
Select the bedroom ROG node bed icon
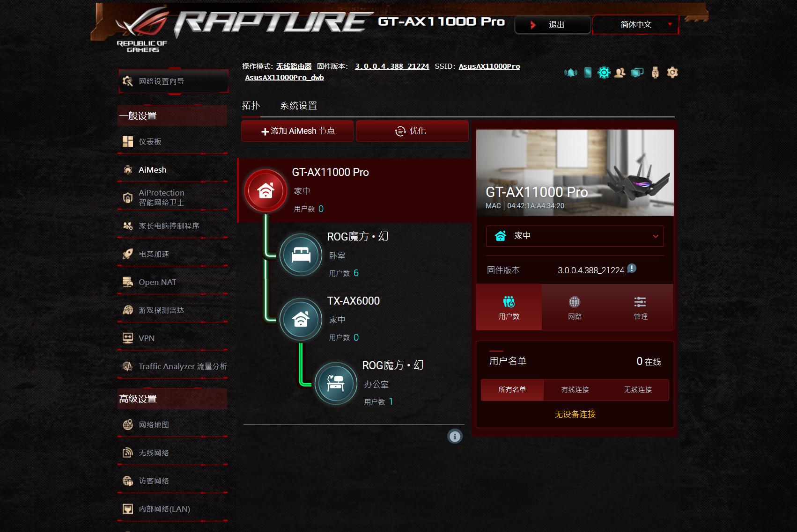301,255
